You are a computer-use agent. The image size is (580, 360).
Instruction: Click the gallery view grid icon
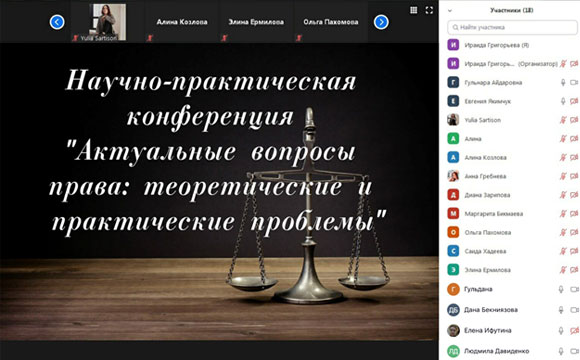414,10
